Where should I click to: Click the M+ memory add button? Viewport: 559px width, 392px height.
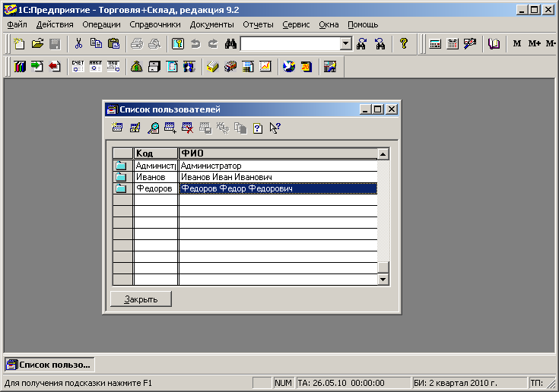[535, 44]
